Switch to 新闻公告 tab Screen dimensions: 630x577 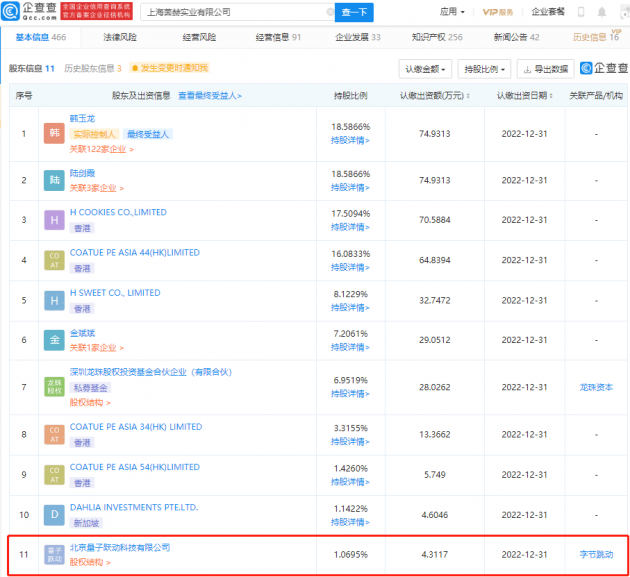click(516, 37)
